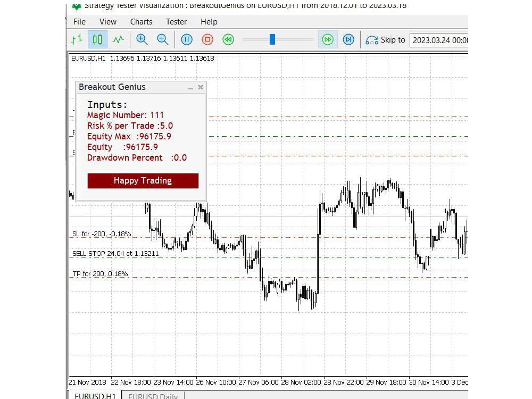Collapse the Breakout Genius panel
This screenshot has width=532, height=399.
pyautogui.click(x=190, y=87)
